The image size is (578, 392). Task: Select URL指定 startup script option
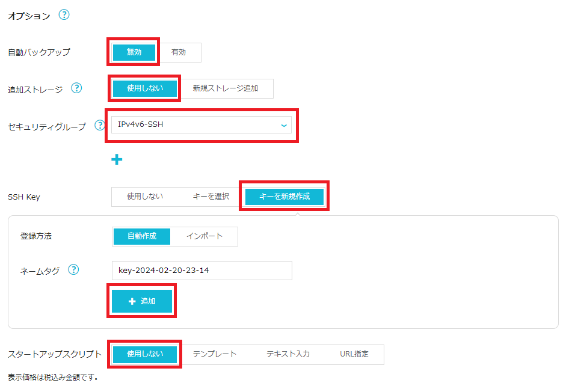point(354,354)
